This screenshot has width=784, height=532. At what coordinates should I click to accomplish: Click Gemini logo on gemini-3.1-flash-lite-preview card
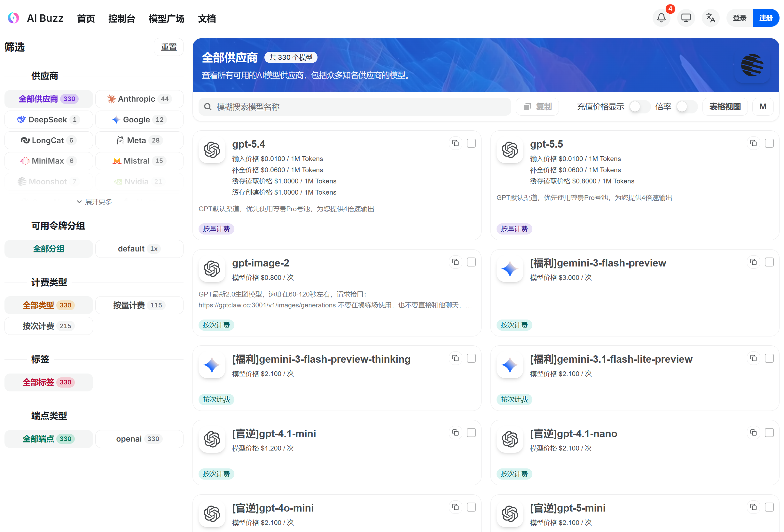click(510, 365)
